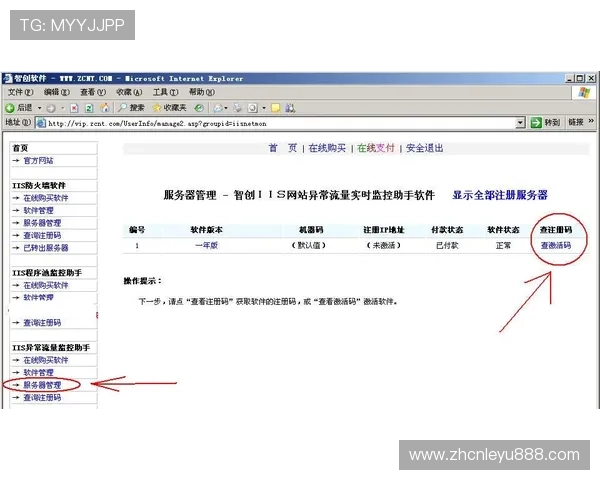This screenshot has width=600, height=480.
Task: Click the green 转到 Go button
Action: (545, 122)
